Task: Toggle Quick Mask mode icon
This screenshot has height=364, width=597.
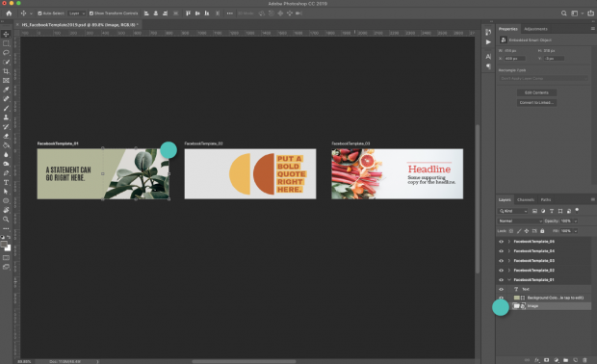Action: pyautogui.click(x=6, y=258)
